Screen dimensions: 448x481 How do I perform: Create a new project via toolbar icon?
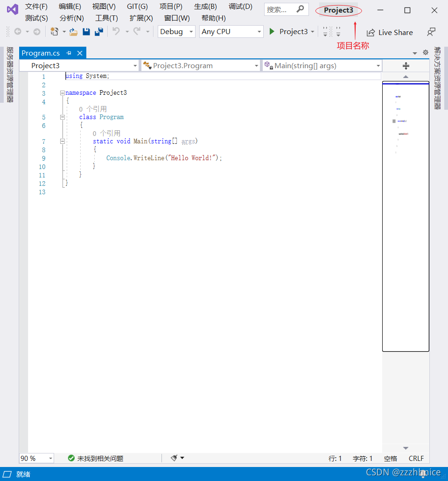click(x=54, y=32)
